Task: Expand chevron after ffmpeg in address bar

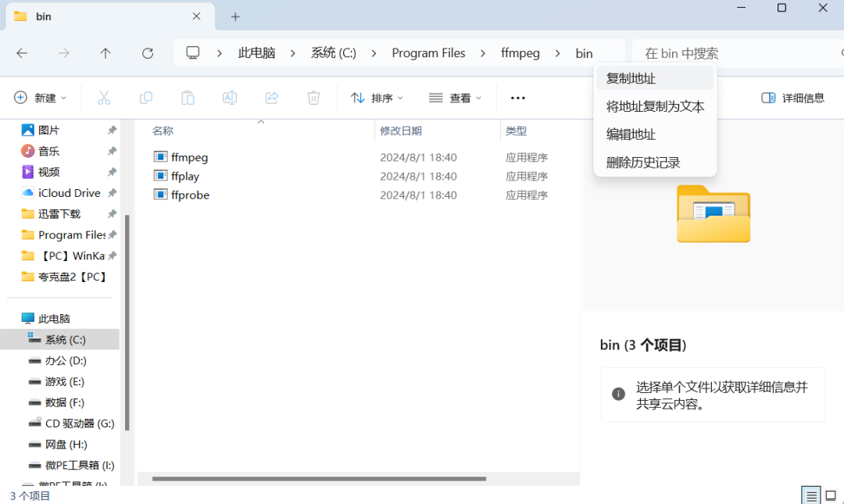Action: point(558,53)
